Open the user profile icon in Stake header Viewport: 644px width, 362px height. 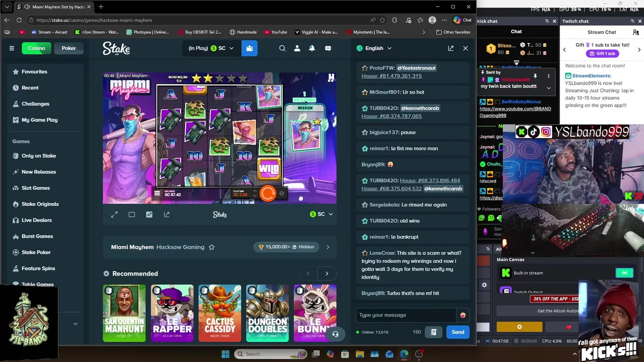pos(297,48)
